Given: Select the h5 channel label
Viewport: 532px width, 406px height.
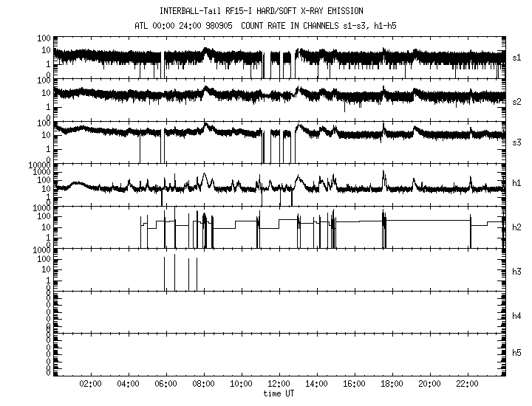Looking at the screenshot, I should pyautogui.click(x=517, y=353).
